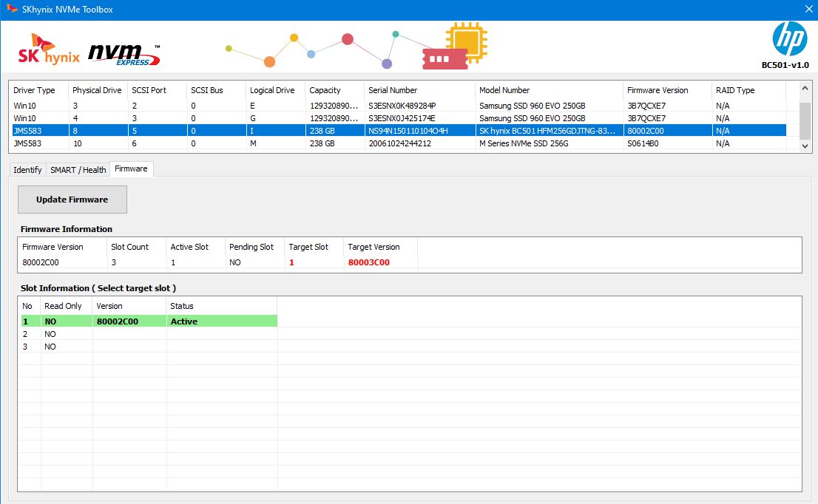Screen dimensions: 818x504
Task: Click the Version slot column header
Action: [x=129, y=306]
